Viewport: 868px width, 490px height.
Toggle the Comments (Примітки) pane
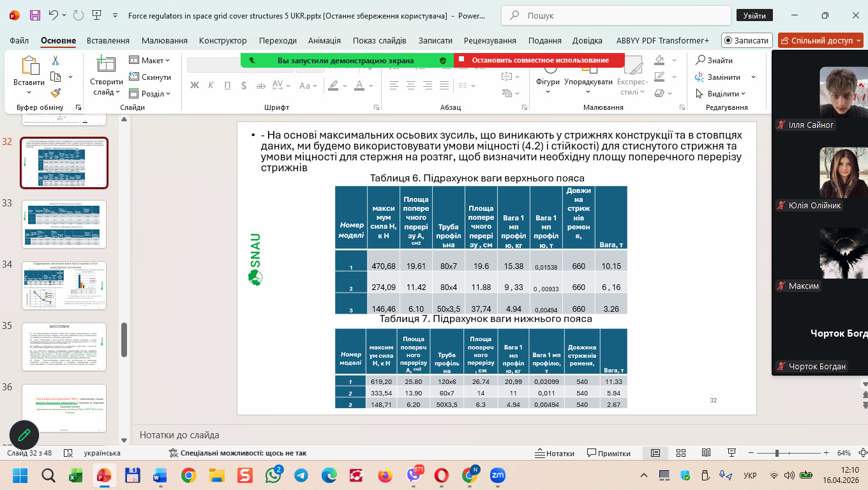pyautogui.click(x=608, y=453)
